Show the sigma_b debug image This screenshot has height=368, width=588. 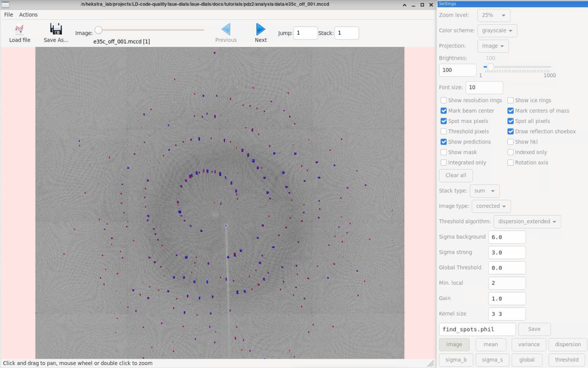coord(456,359)
